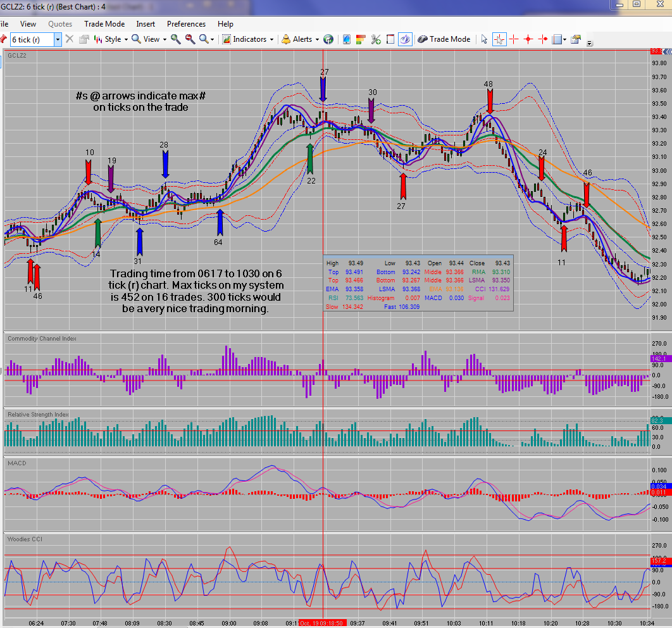Image resolution: width=672 pixels, height=628 pixels.
Task: Select the red crosshair with center dot tool
Action: point(528,39)
